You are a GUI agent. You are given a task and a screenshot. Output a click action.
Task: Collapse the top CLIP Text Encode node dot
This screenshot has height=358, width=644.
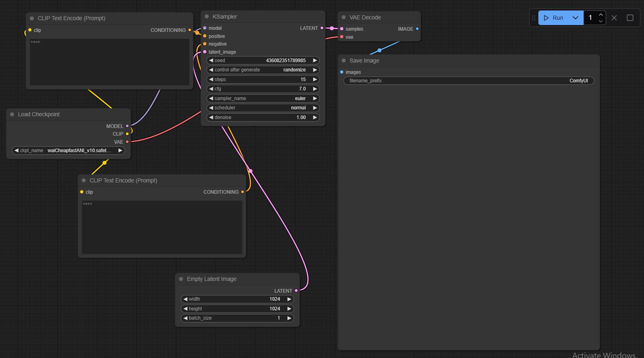32,18
